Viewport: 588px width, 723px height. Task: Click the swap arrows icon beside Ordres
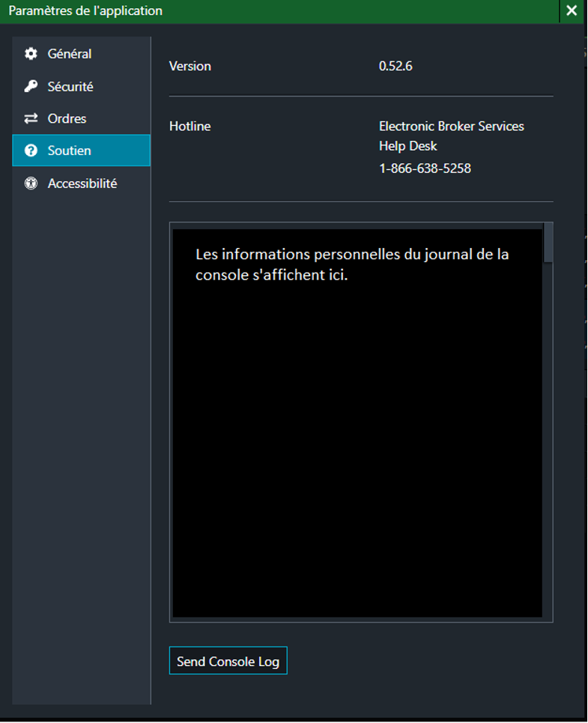(31, 118)
